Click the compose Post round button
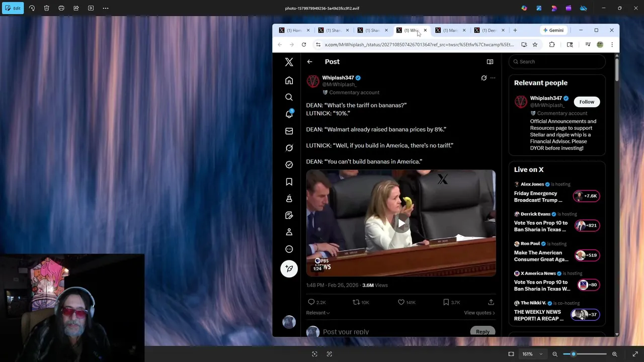 [x=289, y=269]
